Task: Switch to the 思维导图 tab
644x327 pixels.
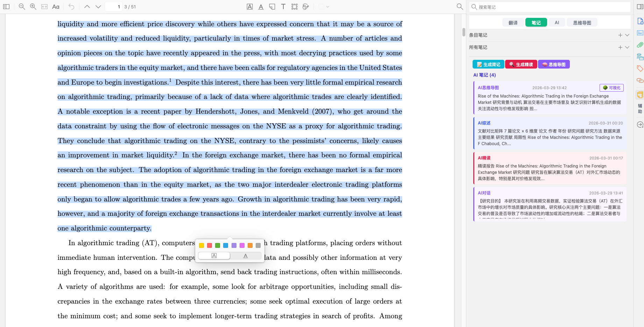Action: tap(582, 23)
